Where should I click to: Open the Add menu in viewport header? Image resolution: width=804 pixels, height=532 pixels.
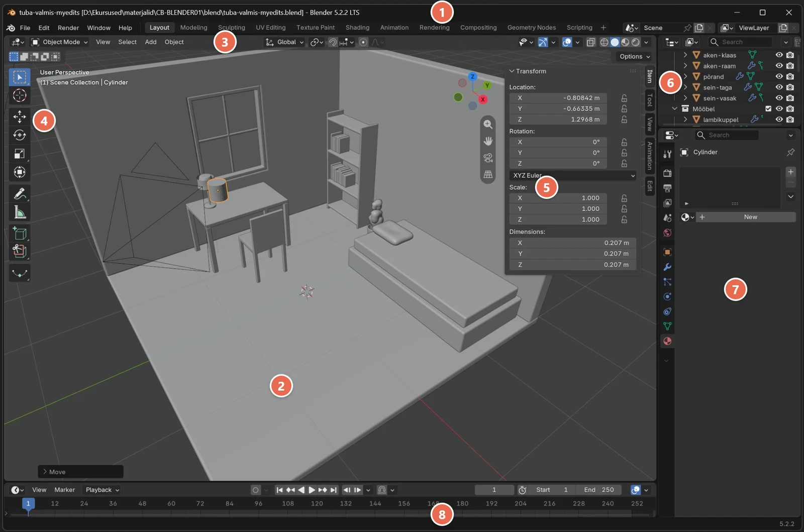pyautogui.click(x=151, y=42)
